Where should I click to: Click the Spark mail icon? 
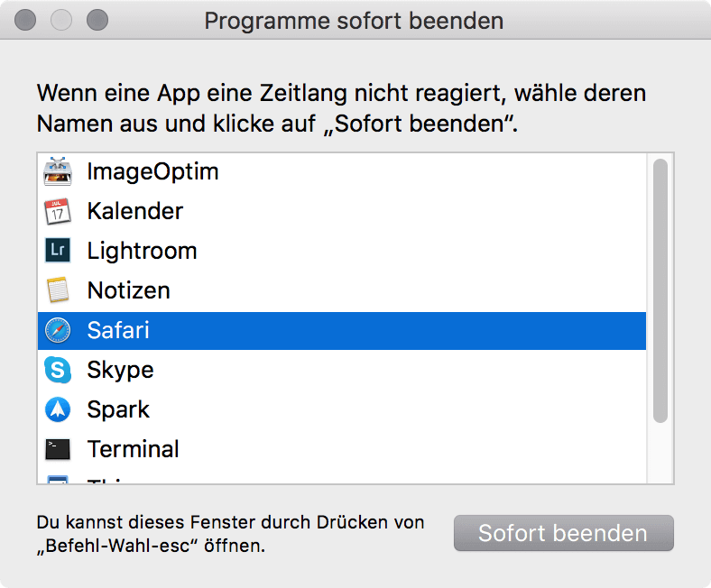(58, 409)
